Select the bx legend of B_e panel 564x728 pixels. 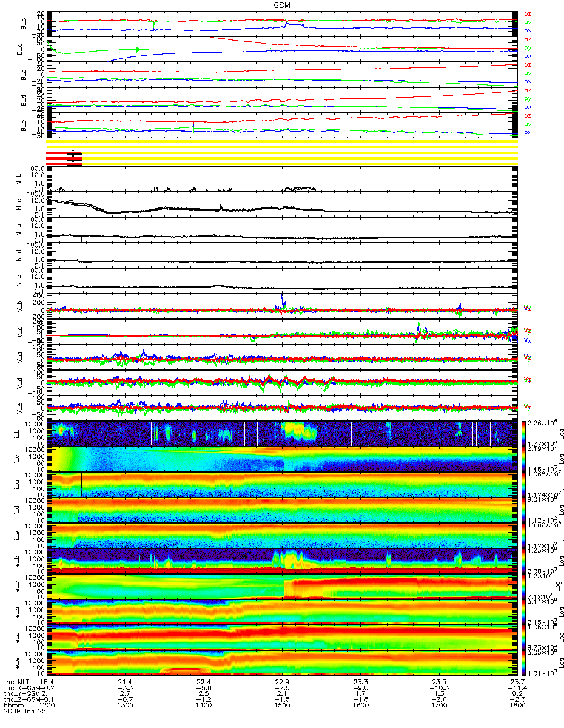[x=528, y=132]
